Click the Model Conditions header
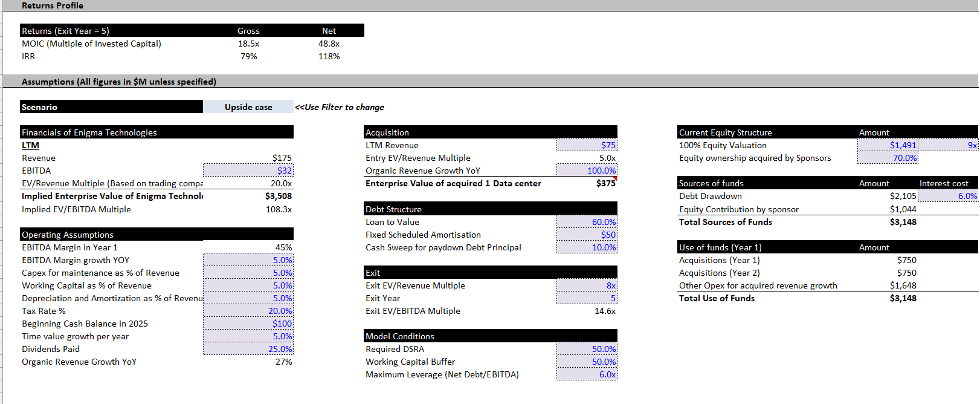The height and width of the screenshot is (404, 980). [491, 336]
